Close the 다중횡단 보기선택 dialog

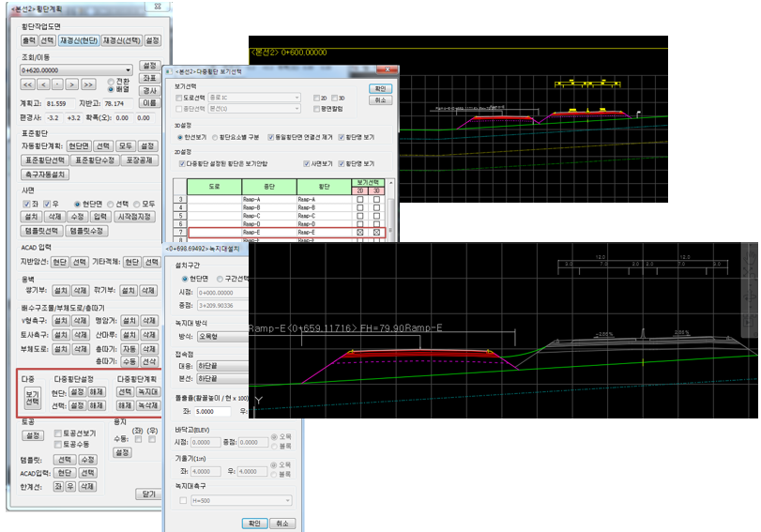(x=388, y=70)
